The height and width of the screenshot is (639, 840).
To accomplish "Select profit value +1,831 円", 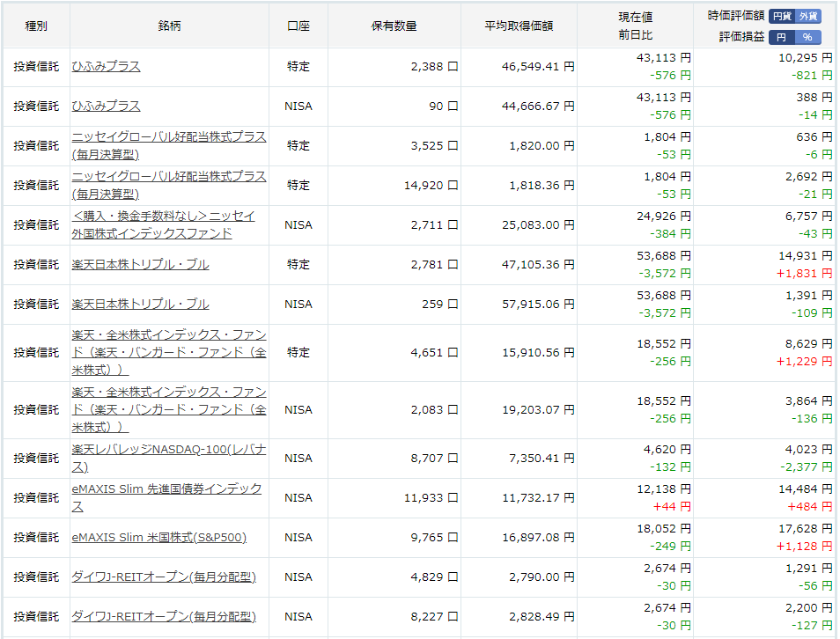I will click(805, 274).
